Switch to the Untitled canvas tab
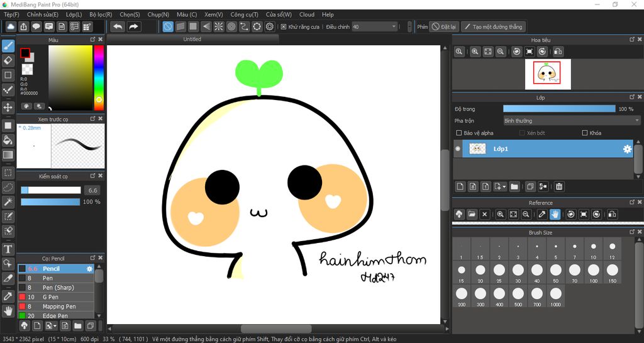The width and height of the screenshot is (644, 343). [x=192, y=39]
